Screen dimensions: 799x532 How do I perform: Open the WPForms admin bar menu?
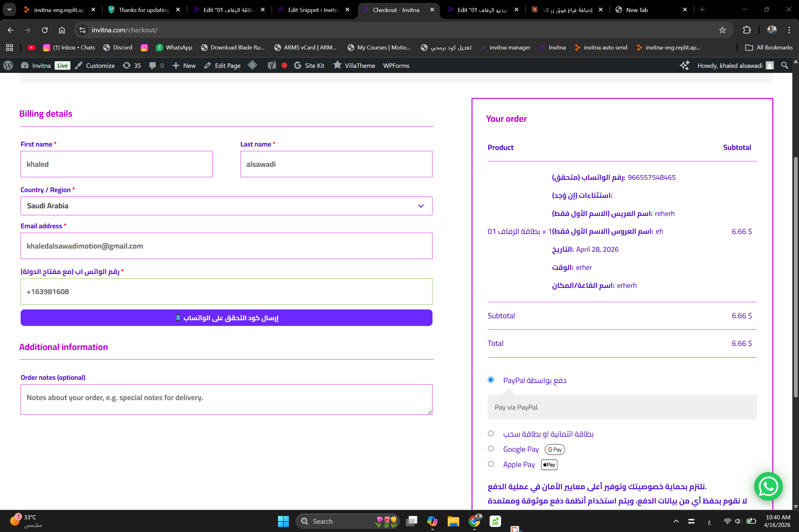coord(396,66)
